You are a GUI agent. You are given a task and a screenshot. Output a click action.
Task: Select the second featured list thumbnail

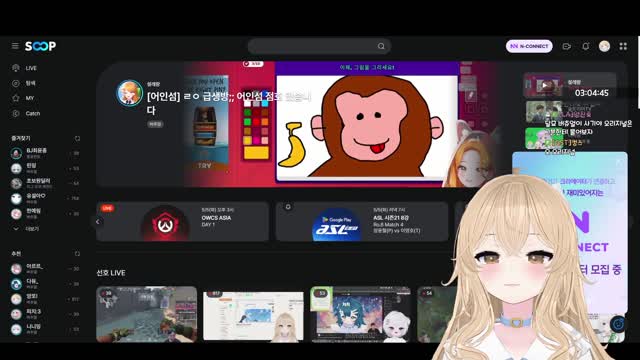pyautogui.click(x=544, y=111)
